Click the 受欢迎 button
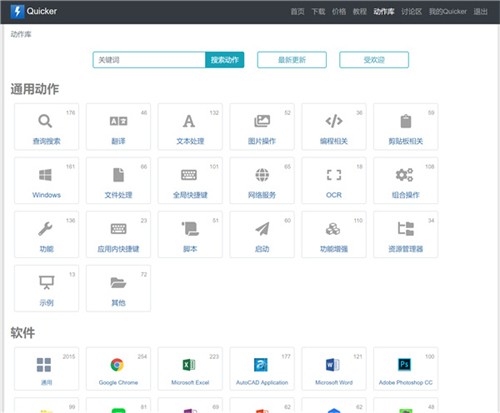This screenshot has height=413, width=500. [x=374, y=60]
